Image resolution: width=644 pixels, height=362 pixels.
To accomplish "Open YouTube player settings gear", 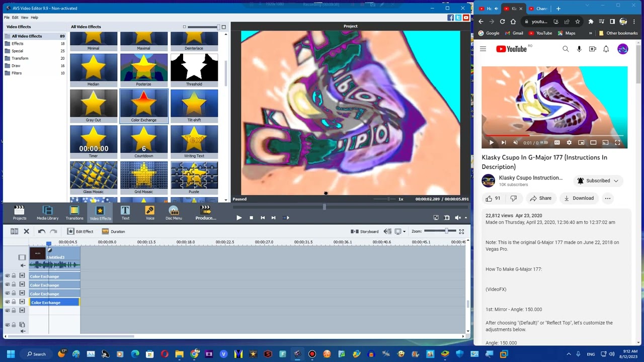I will (x=569, y=143).
